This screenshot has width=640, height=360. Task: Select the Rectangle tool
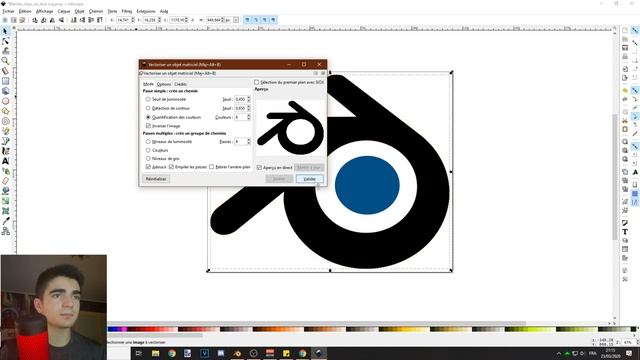5,81
